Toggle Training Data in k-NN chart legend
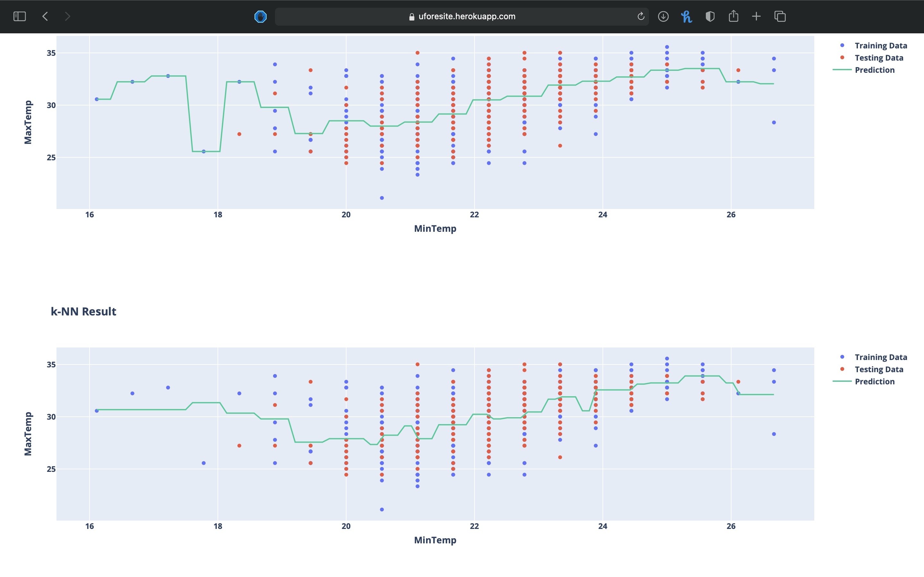The height and width of the screenshot is (577, 924). (880, 357)
